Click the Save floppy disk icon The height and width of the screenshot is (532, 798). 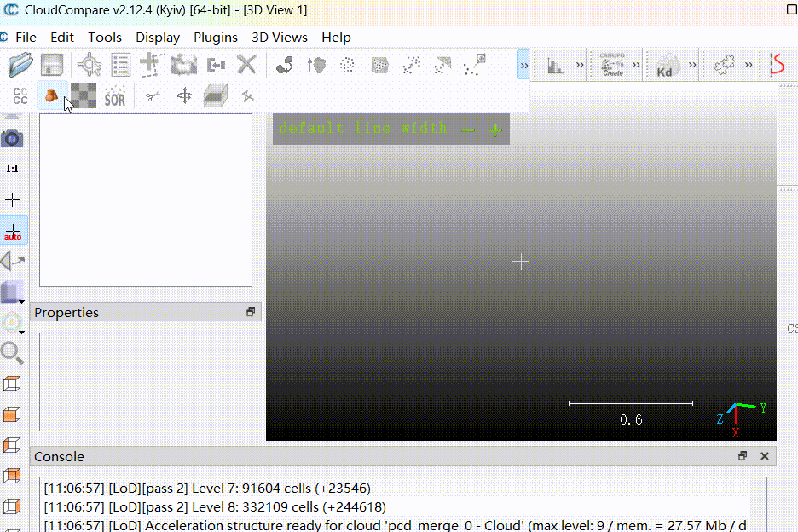pos(51,65)
